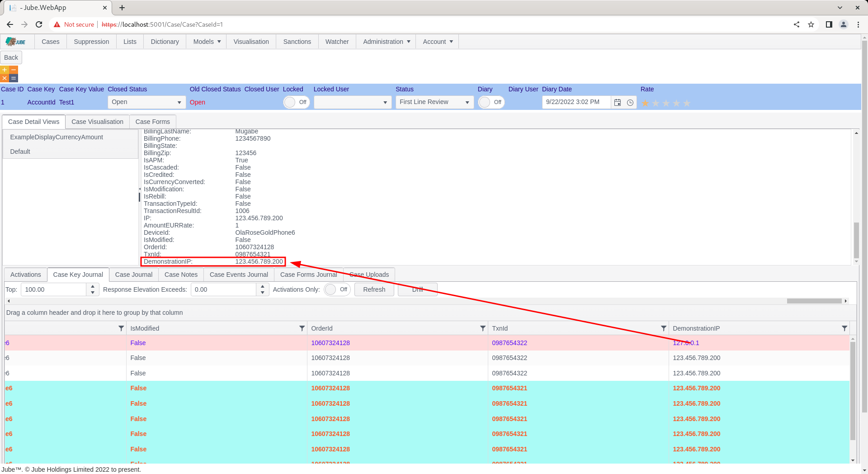Click the Diary Date input field

click(x=576, y=102)
